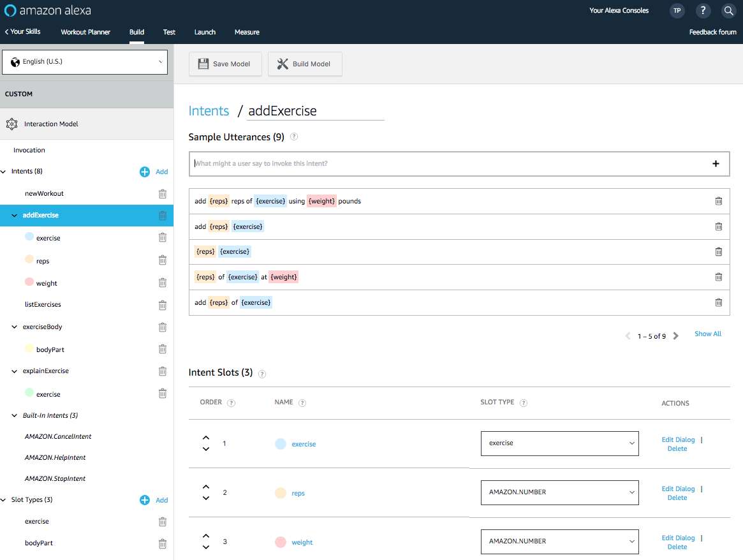Collapse the Intents (8) section
743x560 pixels.
3,172
